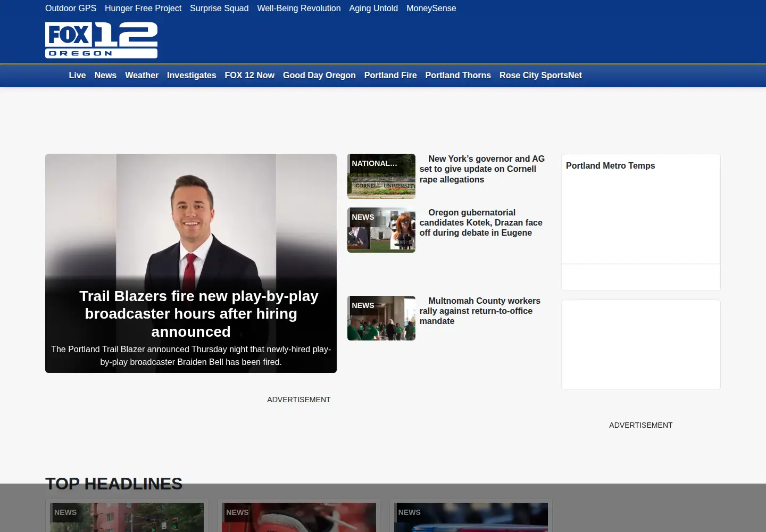Screen dimensions: 766x532
Task: Choose FOX 12 Now in navigation
Action: tap(249, 76)
